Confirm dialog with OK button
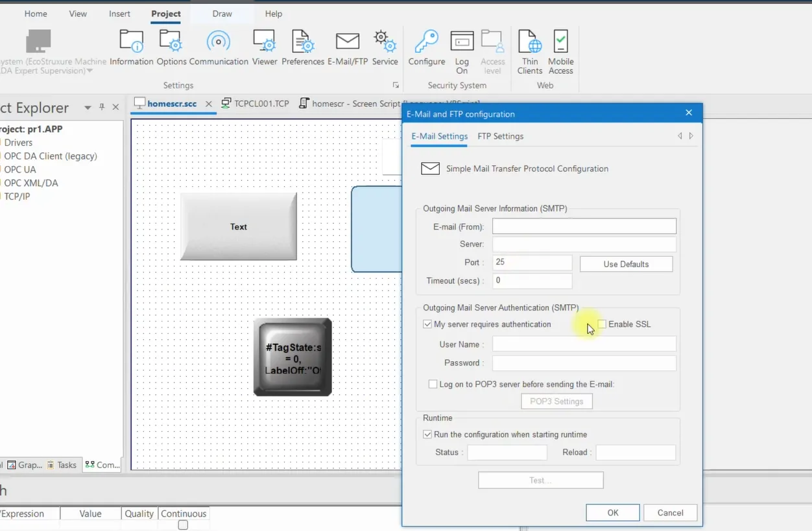 (613, 513)
